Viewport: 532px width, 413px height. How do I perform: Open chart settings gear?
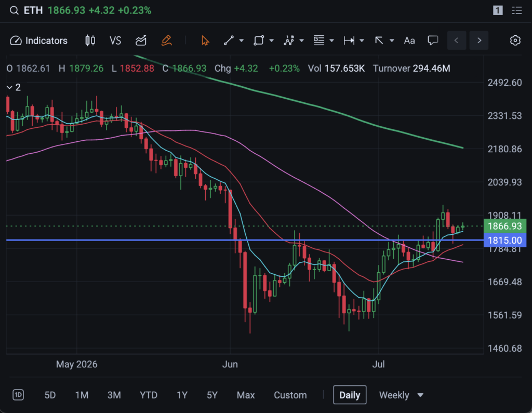(515, 41)
